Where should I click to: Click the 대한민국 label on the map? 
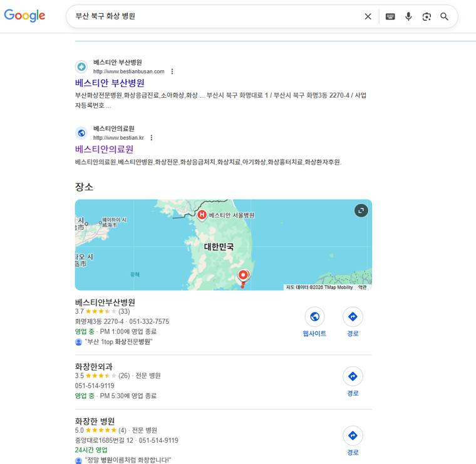coord(219,247)
